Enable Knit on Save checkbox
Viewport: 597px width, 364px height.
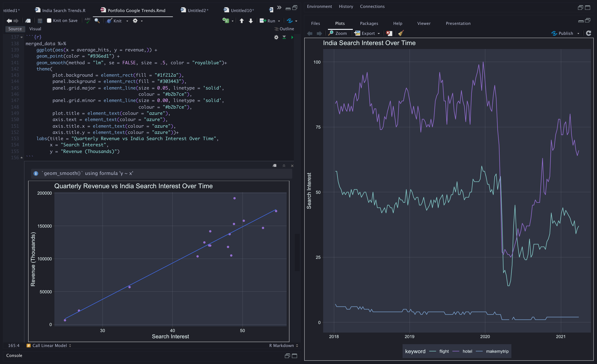(x=49, y=21)
